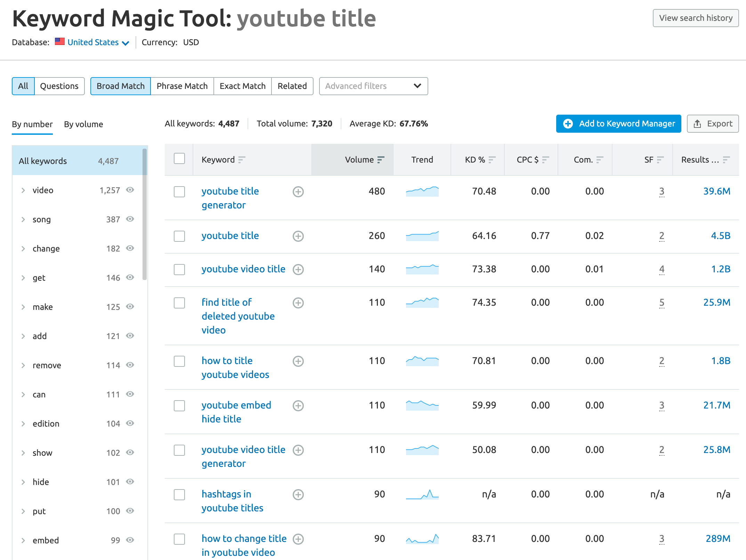Click plus icon next to 'hashtags in youtube titles'
Image resolution: width=746 pixels, height=560 pixels.
coord(298,495)
